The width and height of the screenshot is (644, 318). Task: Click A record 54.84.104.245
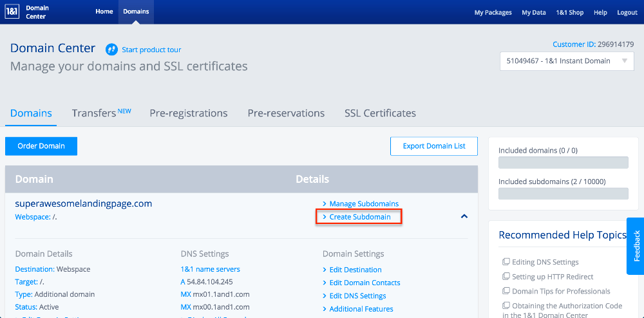point(207,282)
